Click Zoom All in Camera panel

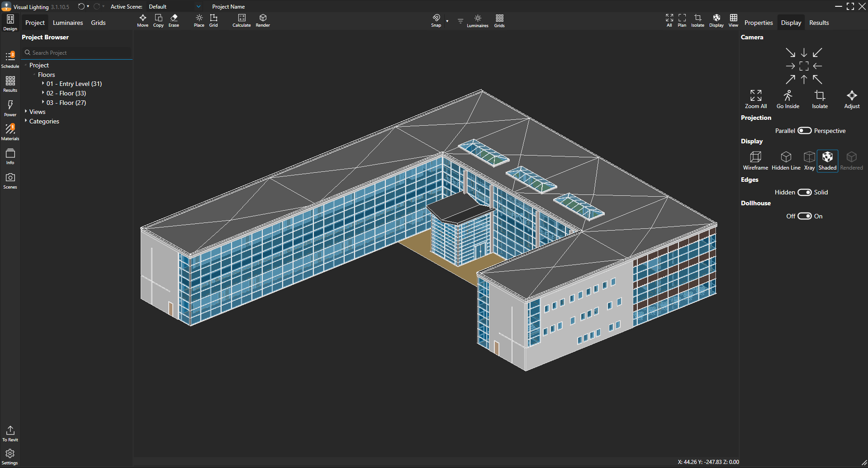click(x=755, y=99)
